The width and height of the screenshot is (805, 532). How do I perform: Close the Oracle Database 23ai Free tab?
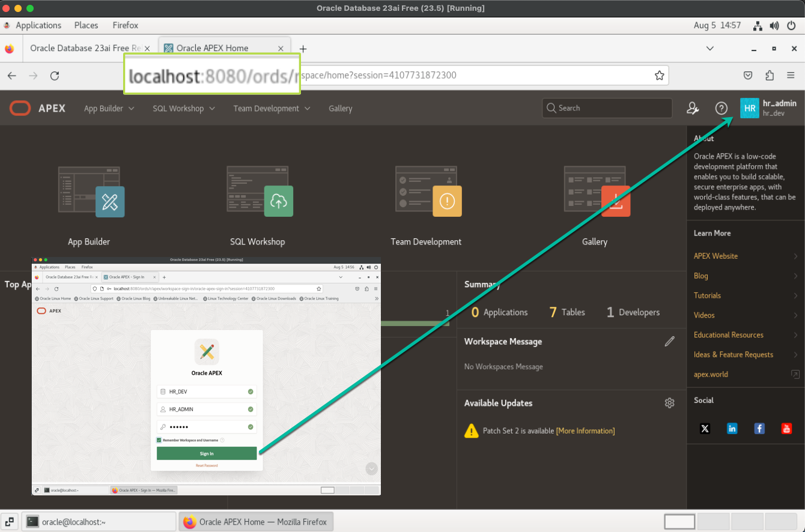tap(147, 49)
